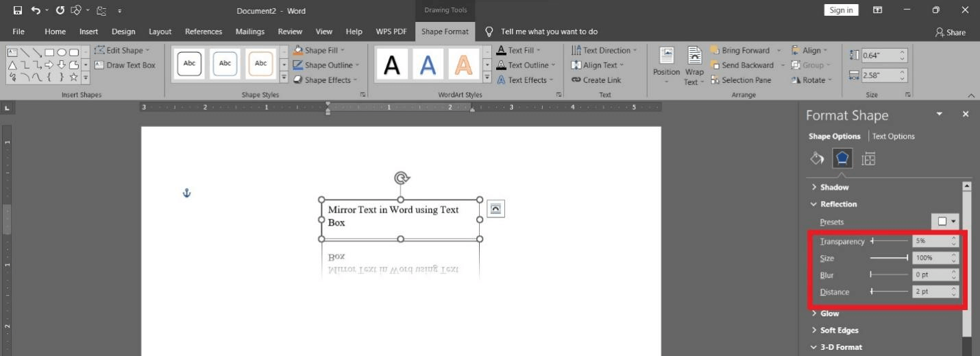Viewport: 980px width, 356px height.
Task: Click the Undo arrow icon
Action: [36, 10]
